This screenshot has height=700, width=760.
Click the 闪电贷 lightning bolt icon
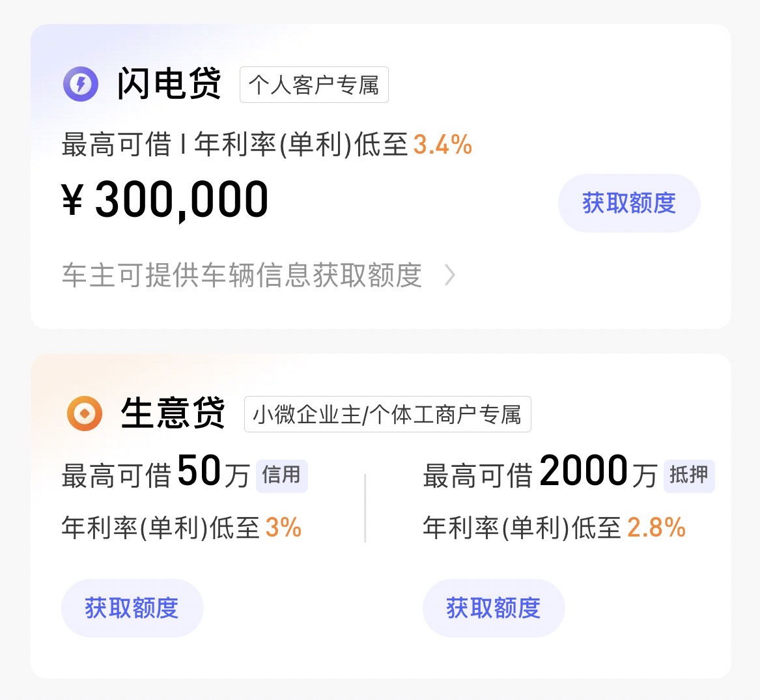pos(79,84)
